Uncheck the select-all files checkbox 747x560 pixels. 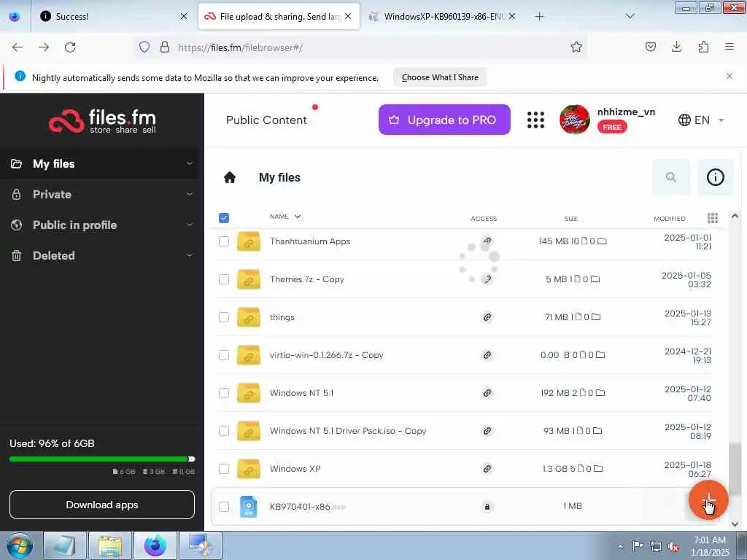click(x=224, y=217)
